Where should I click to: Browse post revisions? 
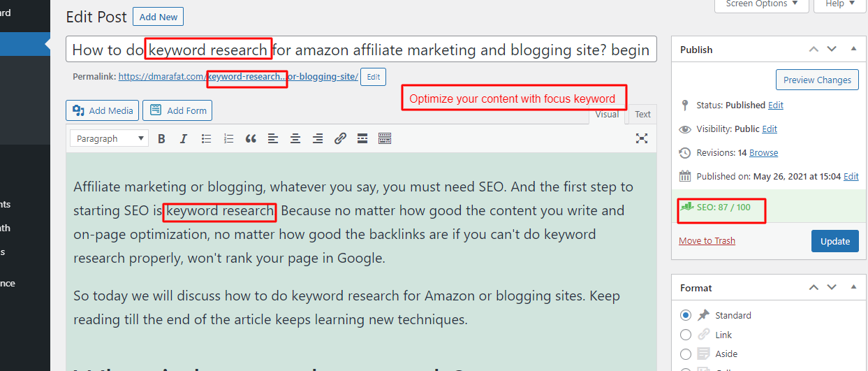tap(764, 152)
